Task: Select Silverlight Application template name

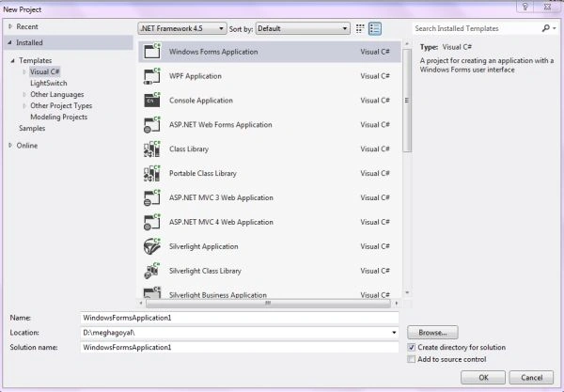Action: tap(204, 246)
